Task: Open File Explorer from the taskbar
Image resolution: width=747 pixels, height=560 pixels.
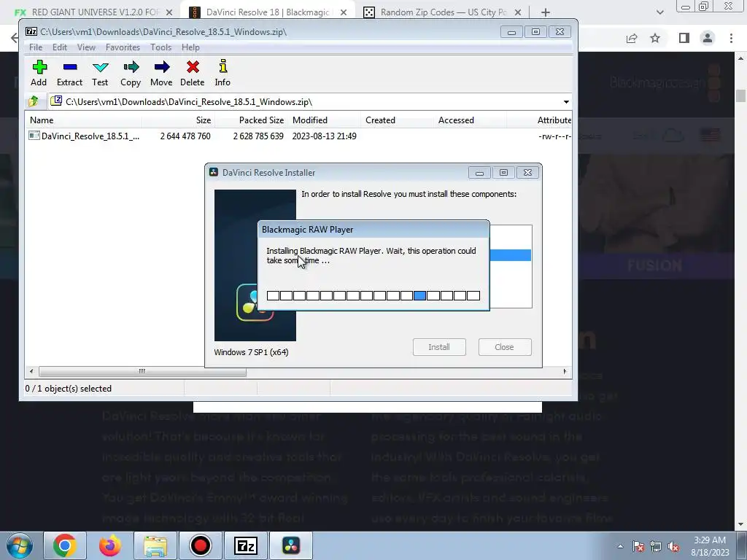Action: (155, 545)
